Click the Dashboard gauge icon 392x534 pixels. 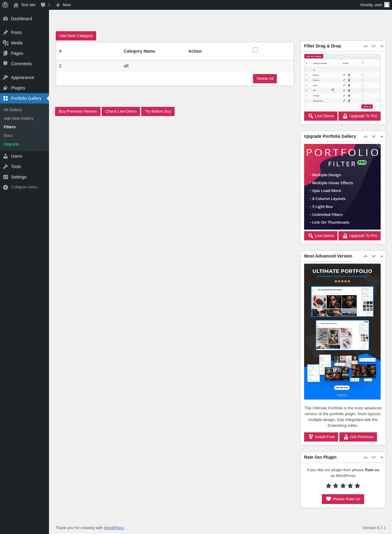tap(6, 19)
